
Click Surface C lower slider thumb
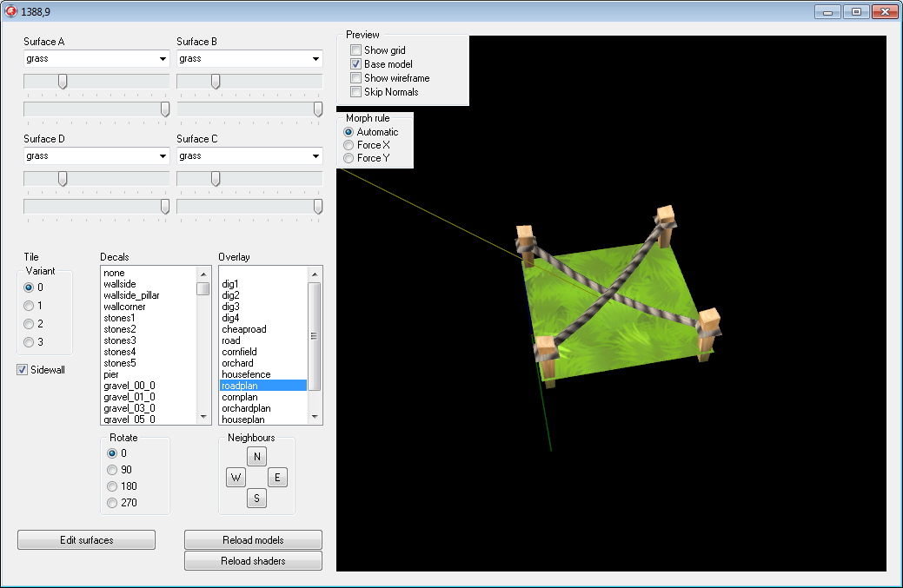[318, 207]
